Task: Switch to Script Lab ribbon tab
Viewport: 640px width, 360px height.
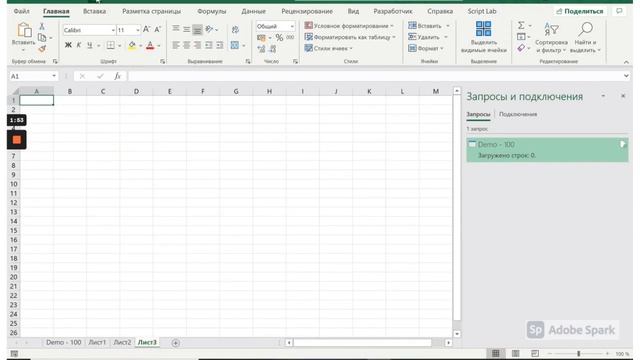Action: (482, 11)
